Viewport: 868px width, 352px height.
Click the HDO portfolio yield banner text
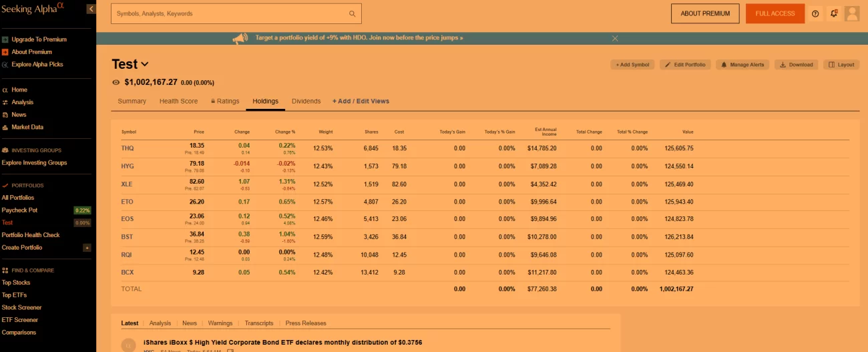[359, 38]
